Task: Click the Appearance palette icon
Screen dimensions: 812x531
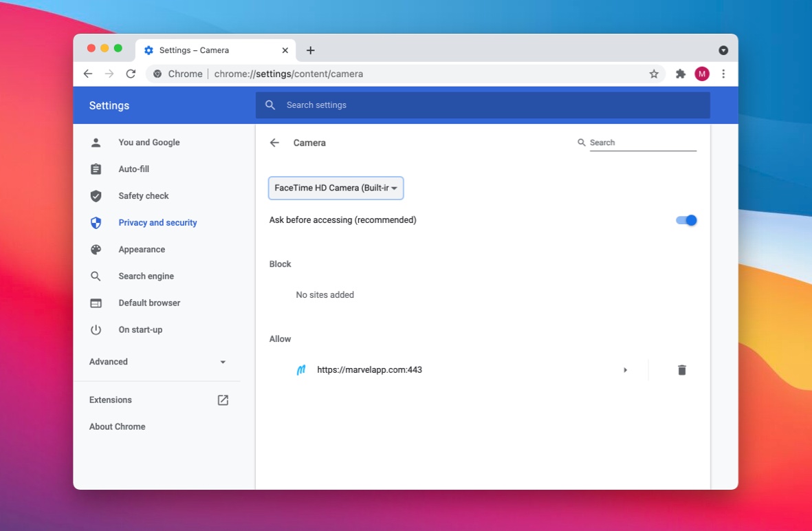Action: point(96,249)
